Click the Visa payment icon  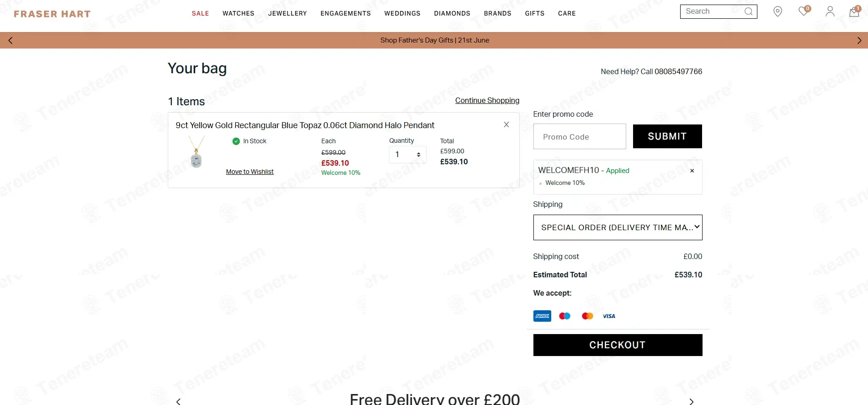pos(609,316)
